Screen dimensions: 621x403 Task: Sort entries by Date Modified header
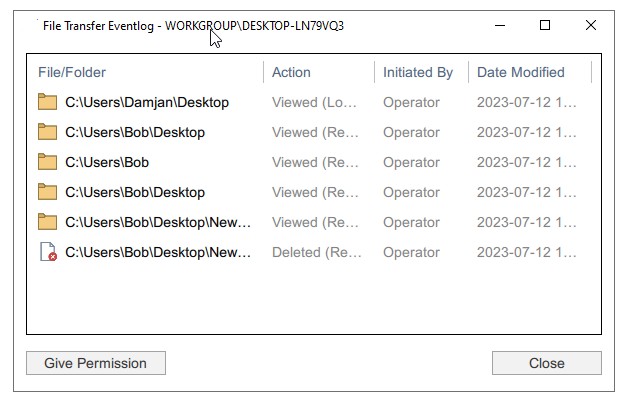tap(520, 72)
